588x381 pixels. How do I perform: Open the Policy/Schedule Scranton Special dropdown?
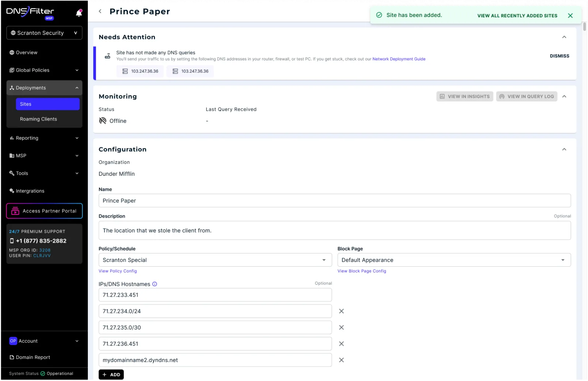click(215, 260)
